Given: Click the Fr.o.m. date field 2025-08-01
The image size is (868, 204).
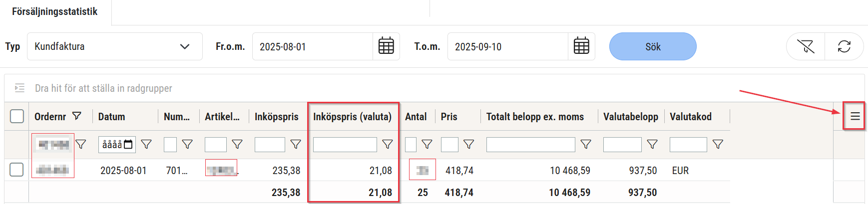Looking at the screenshot, I should pos(312,46).
